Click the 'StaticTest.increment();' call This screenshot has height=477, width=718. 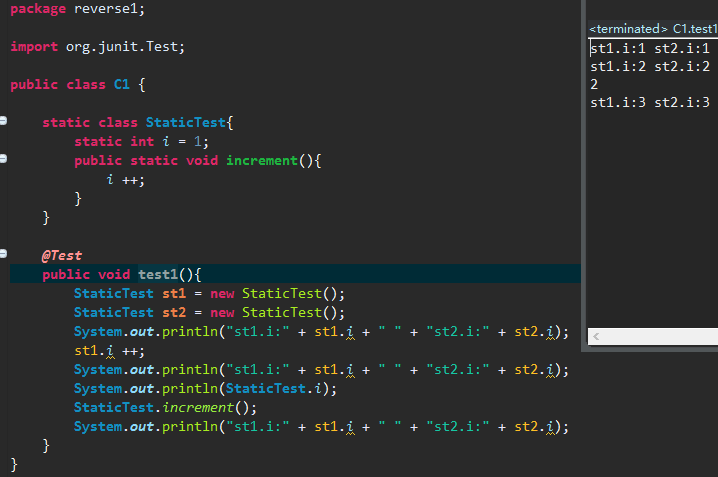(165, 407)
